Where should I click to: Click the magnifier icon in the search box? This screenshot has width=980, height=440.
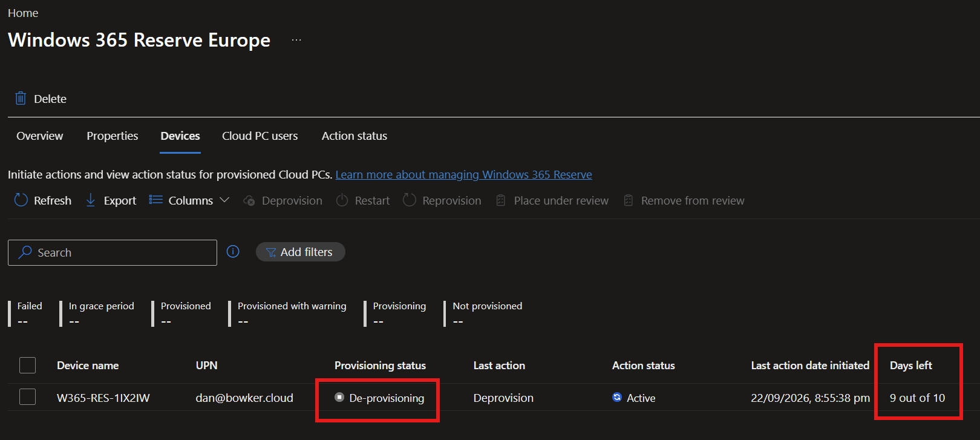[x=25, y=252]
